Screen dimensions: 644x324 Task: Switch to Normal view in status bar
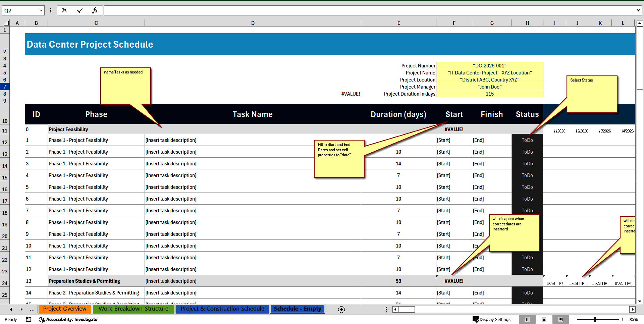(x=528, y=319)
